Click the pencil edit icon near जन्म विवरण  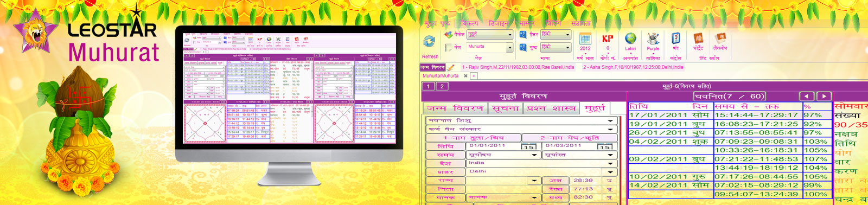(451, 67)
